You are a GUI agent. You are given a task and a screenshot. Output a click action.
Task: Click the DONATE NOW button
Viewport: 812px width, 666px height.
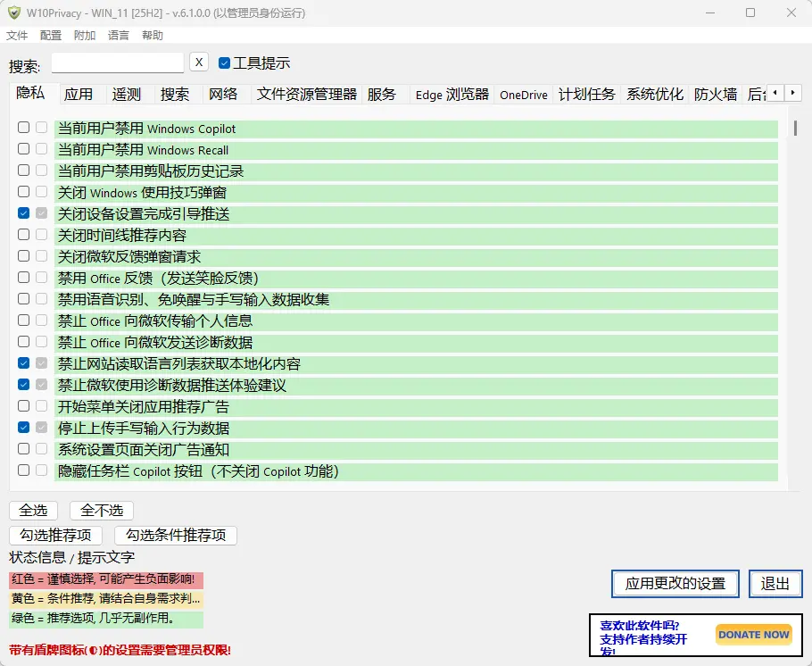(753, 635)
